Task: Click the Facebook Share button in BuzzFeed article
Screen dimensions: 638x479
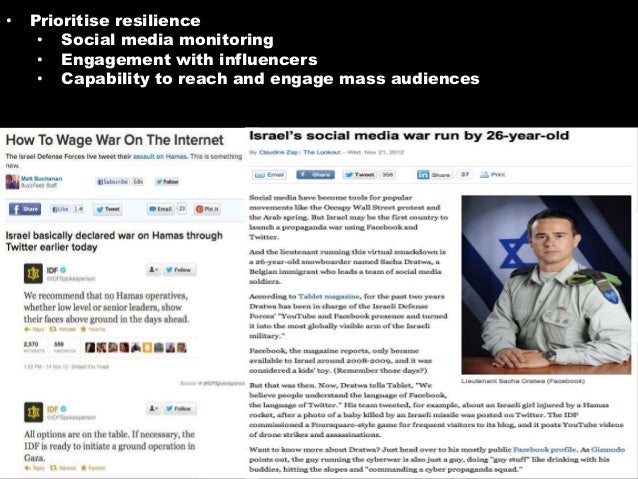Action: click(25, 209)
